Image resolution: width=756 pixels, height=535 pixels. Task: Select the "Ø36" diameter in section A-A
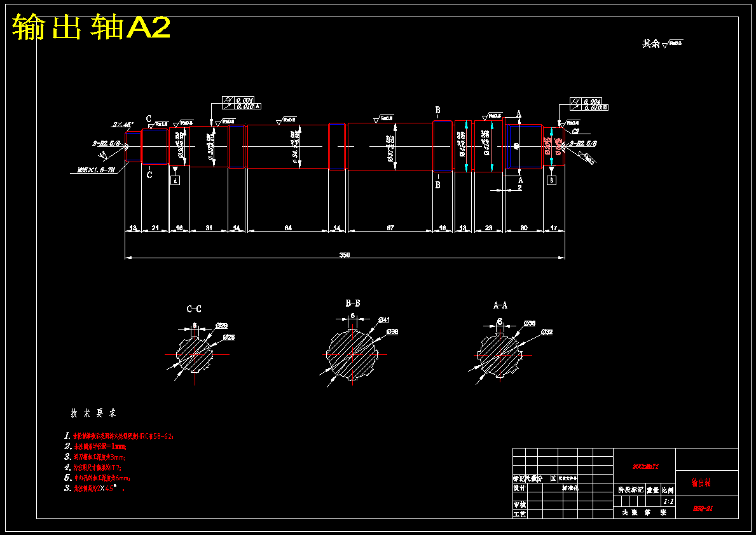pos(530,323)
